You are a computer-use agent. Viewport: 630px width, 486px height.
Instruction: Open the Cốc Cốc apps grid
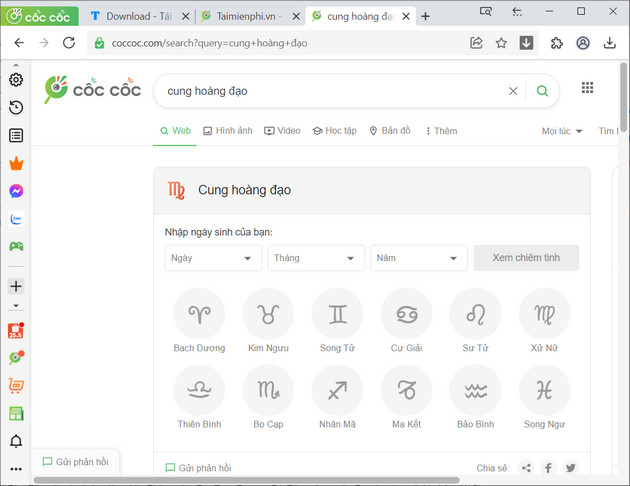click(x=587, y=88)
